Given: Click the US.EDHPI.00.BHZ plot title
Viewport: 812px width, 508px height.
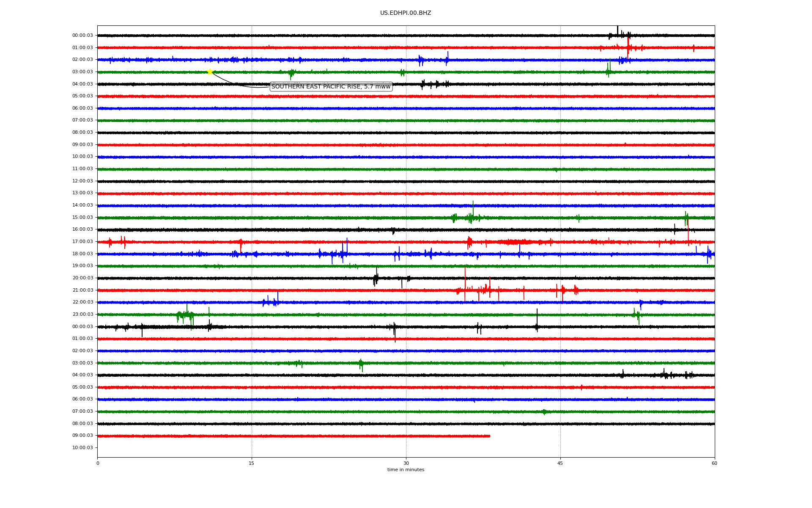Looking at the screenshot, I should coord(406,13).
